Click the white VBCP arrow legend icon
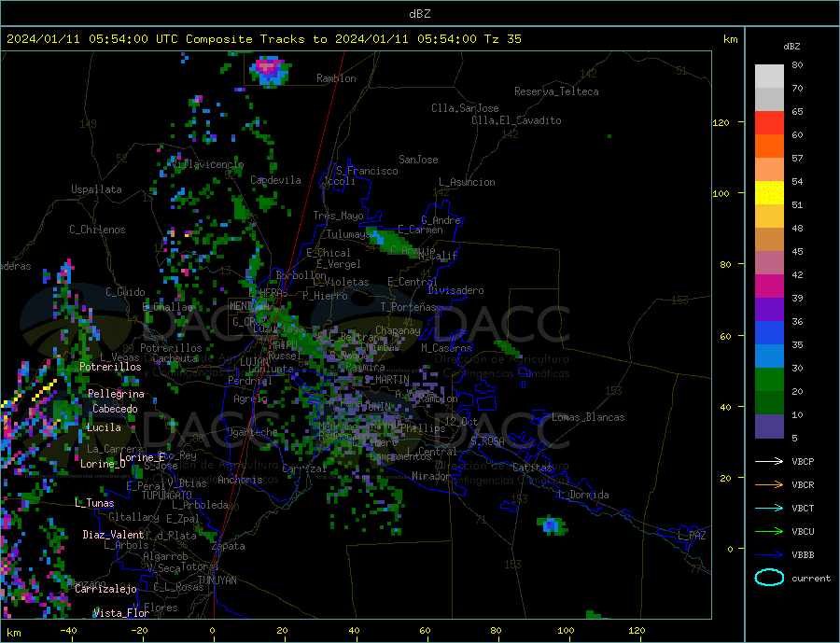The image size is (840, 643). [769, 461]
